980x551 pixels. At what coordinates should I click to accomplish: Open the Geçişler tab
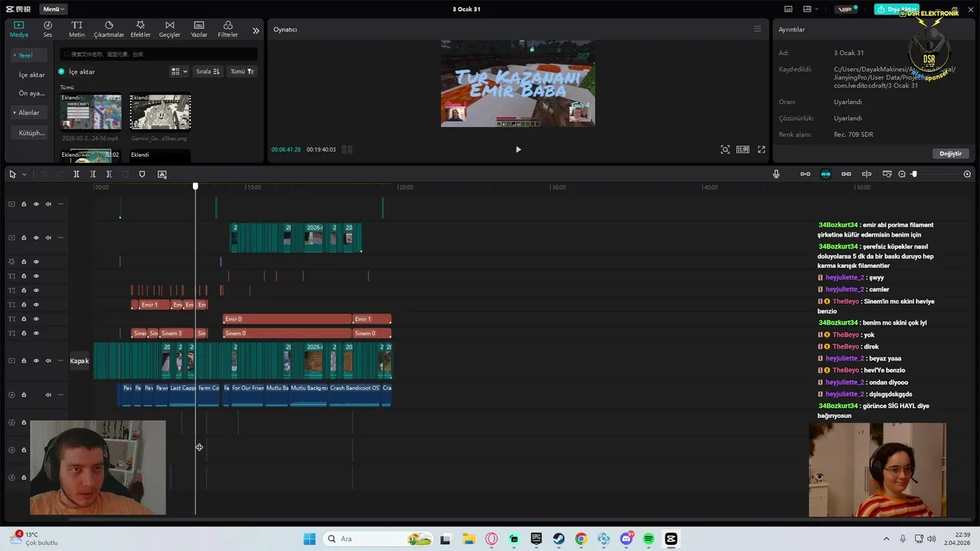tap(169, 29)
